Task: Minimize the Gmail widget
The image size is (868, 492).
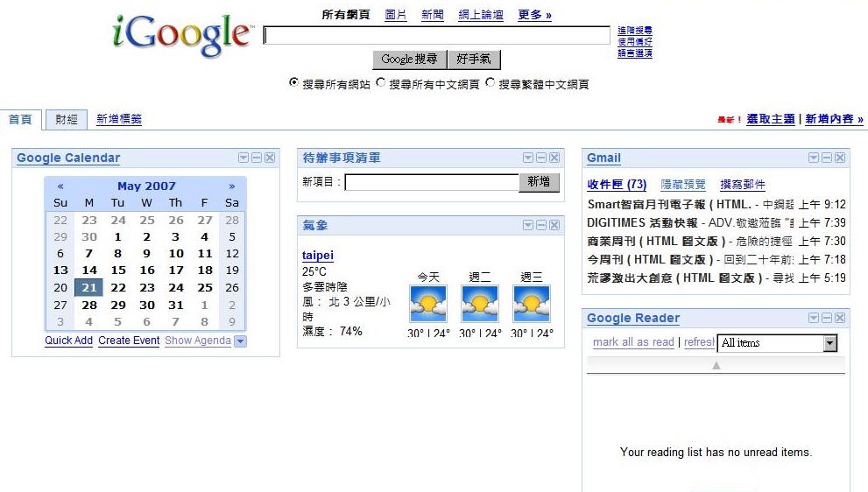Action: pos(827,158)
